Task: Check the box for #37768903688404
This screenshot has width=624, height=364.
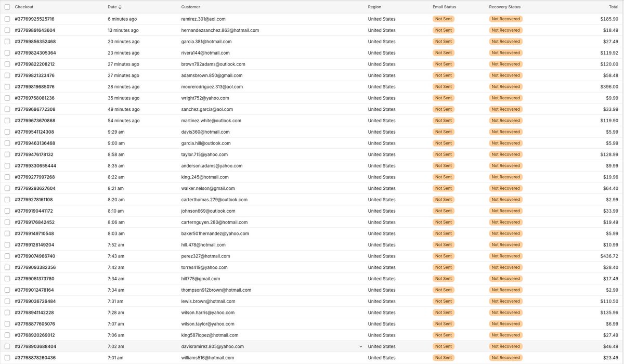Action: (x=7, y=346)
